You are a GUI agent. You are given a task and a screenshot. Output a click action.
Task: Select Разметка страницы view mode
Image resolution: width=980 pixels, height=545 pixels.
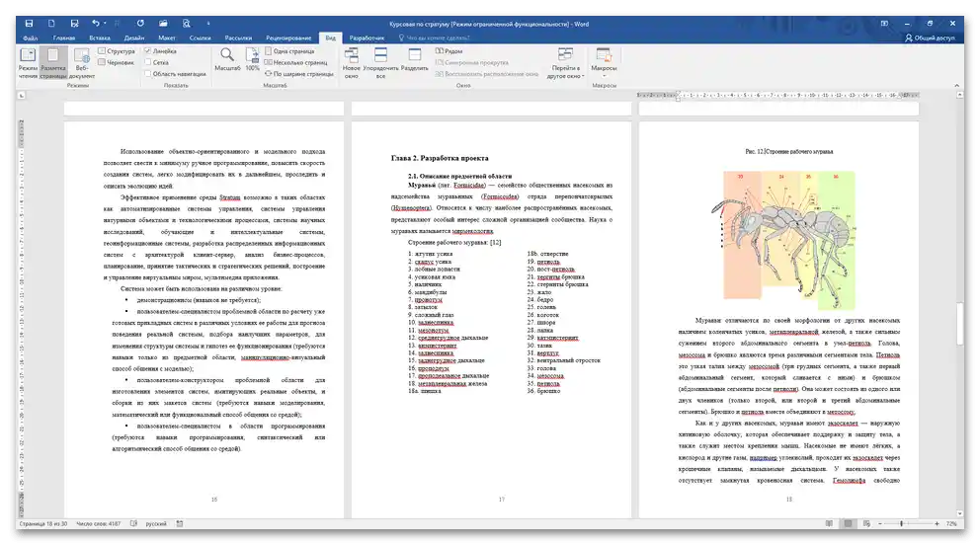(53, 62)
